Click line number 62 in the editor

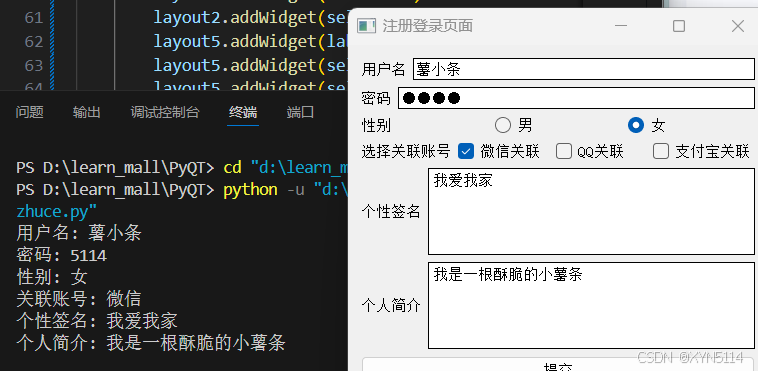pyautogui.click(x=34, y=42)
